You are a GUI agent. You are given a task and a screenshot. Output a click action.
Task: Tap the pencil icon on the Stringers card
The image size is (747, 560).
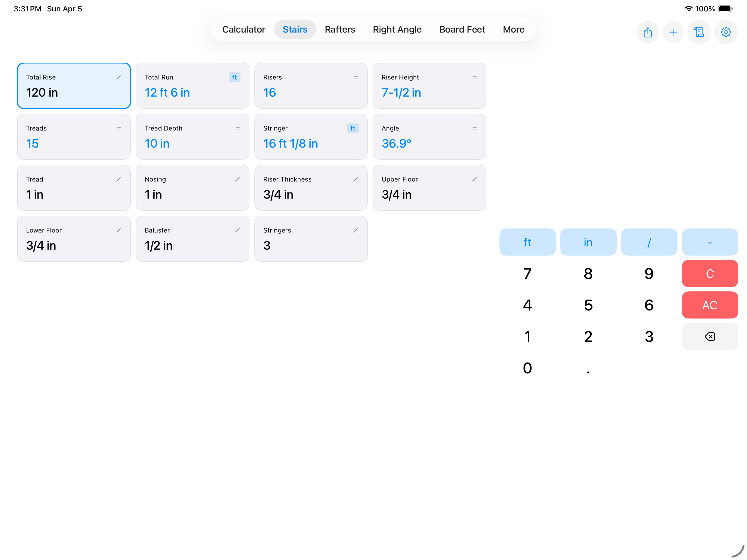[356, 230]
